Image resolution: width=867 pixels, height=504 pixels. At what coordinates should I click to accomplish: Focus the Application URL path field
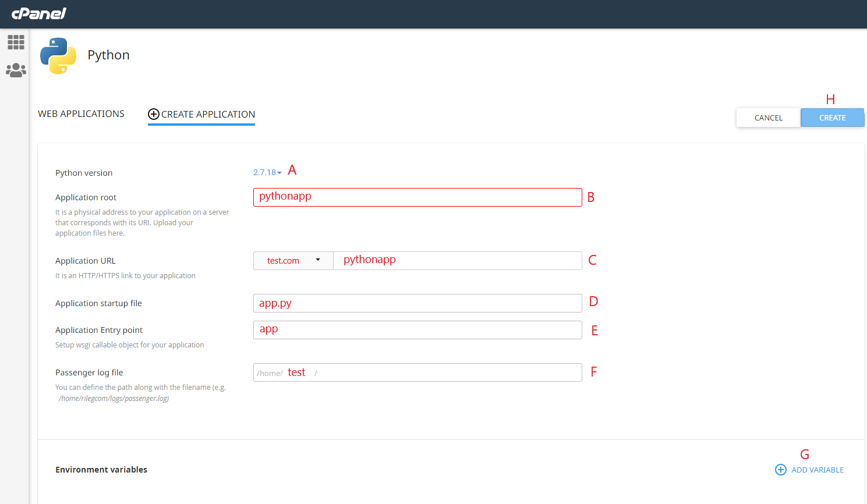[458, 261]
